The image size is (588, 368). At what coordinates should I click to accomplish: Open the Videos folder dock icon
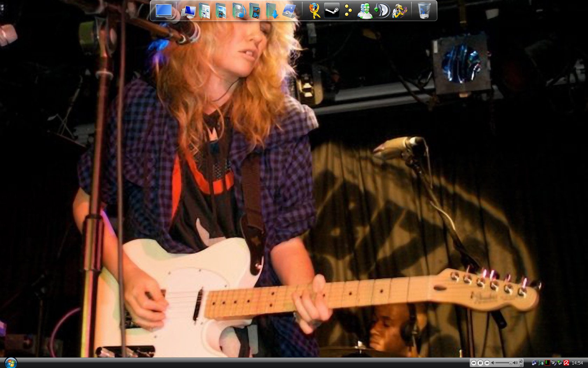coord(255,11)
